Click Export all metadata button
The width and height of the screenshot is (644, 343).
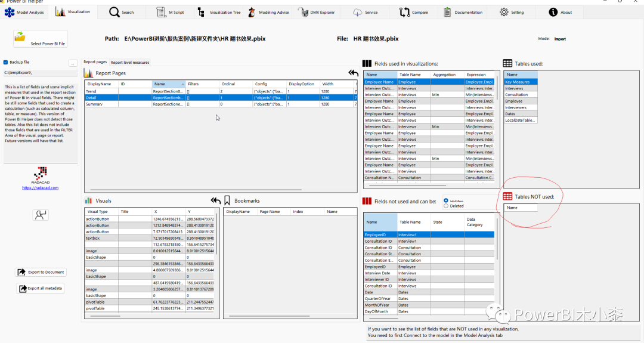(x=41, y=288)
